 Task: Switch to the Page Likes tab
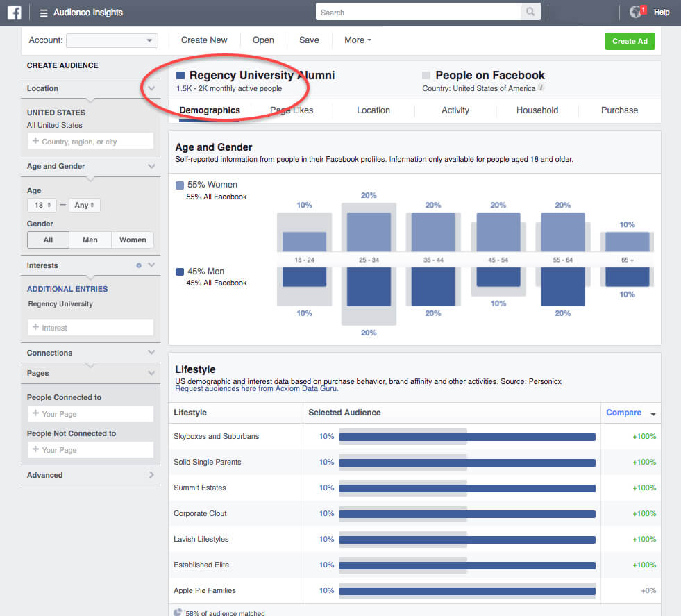(291, 110)
